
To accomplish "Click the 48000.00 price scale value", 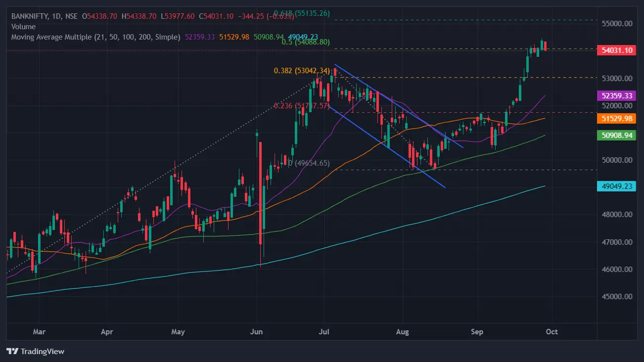I will 616,215.
